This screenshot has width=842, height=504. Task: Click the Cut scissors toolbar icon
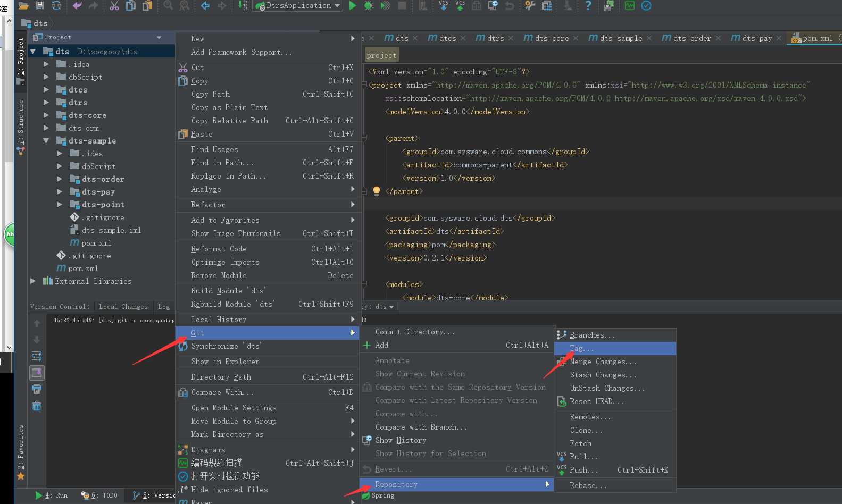[x=114, y=5]
